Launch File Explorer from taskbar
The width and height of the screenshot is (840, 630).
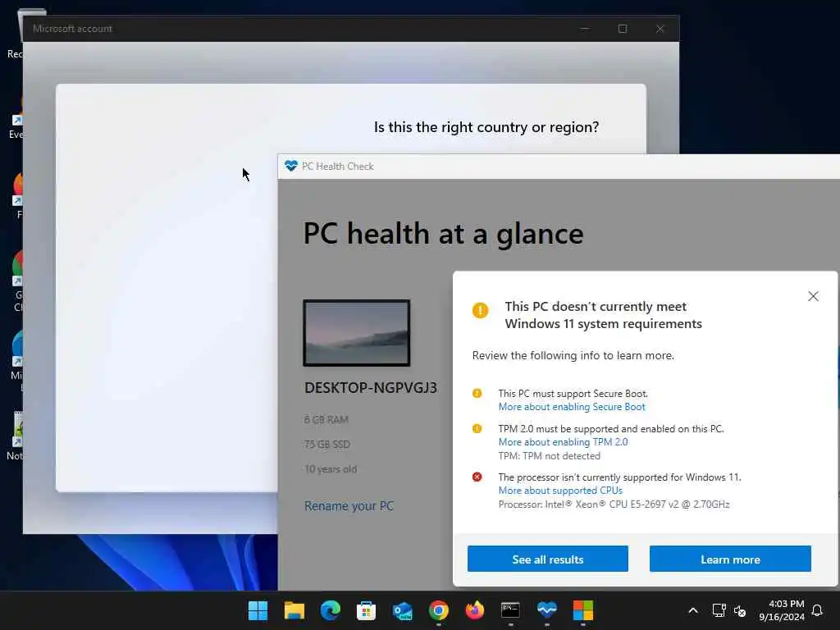coord(294,610)
